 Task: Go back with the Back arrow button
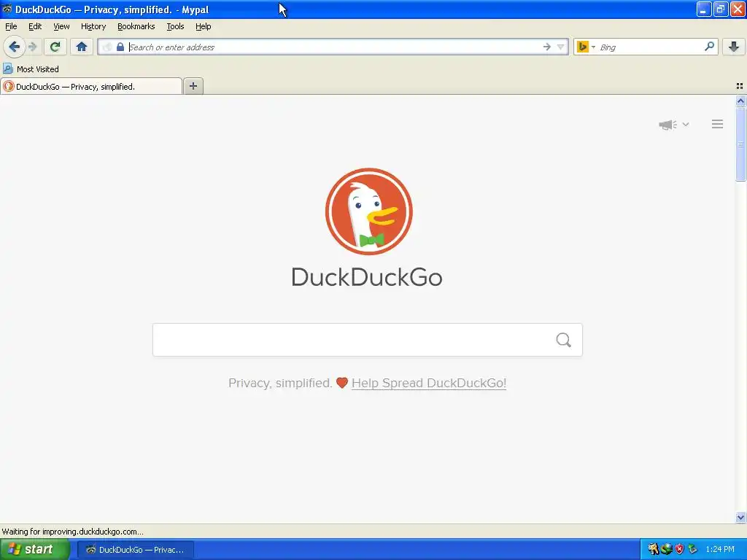14,47
